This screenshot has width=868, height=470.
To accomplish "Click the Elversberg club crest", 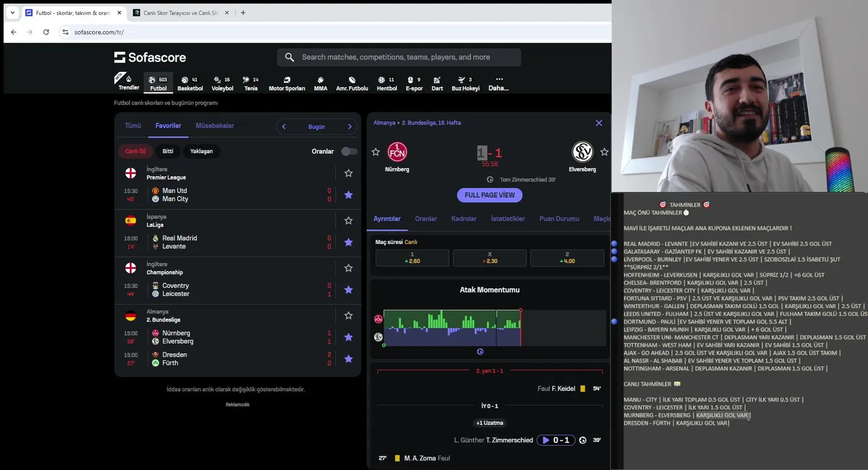I will [x=583, y=152].
